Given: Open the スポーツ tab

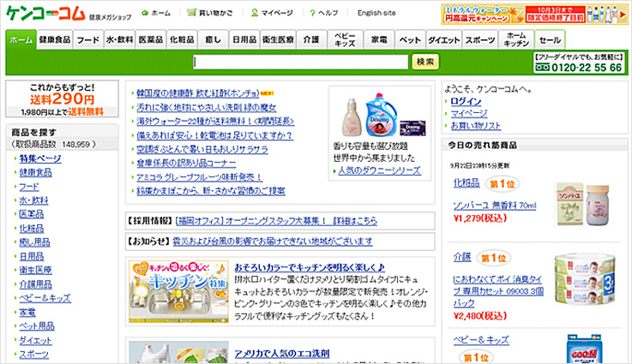Looking at the screenshot, I should (480, 40).
